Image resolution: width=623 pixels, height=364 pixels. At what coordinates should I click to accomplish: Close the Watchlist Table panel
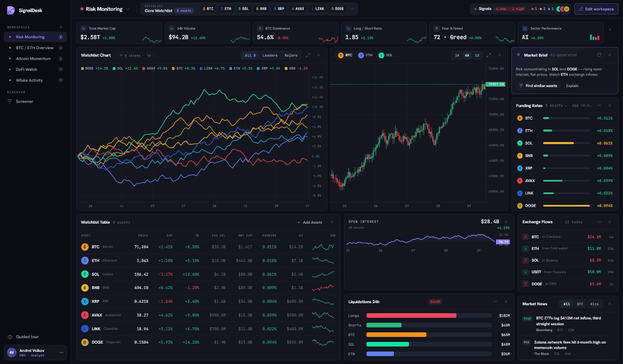pos(332,222)
